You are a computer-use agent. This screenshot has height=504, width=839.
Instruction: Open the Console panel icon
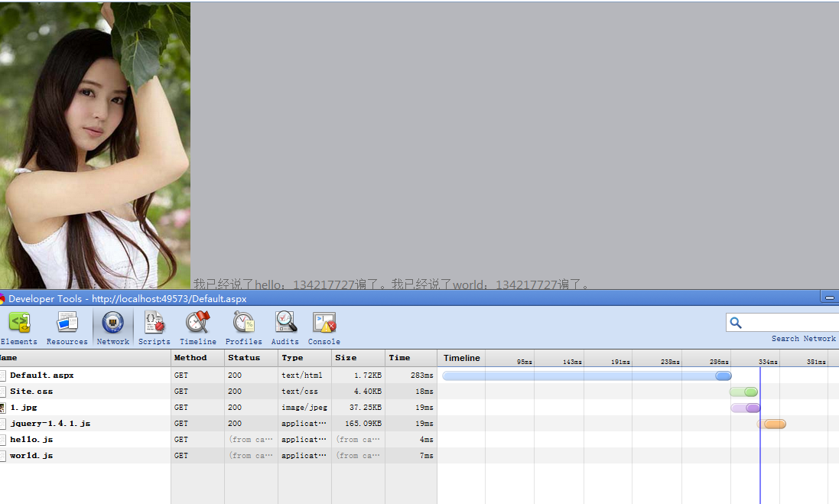[x=324, y=324]
